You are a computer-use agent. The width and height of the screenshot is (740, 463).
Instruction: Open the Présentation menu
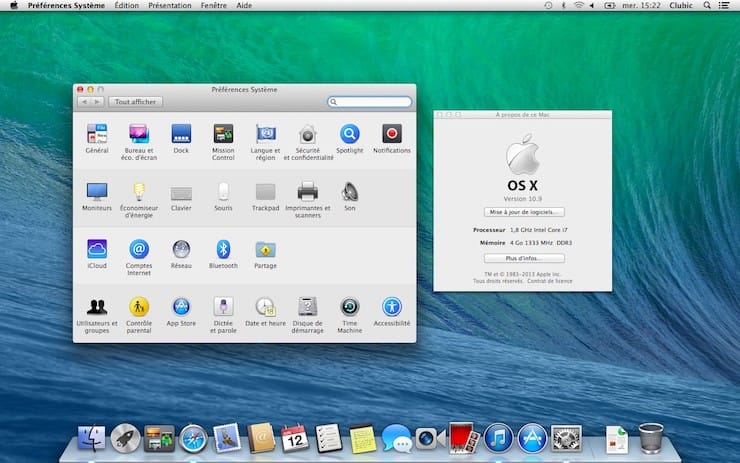[170, 6]
